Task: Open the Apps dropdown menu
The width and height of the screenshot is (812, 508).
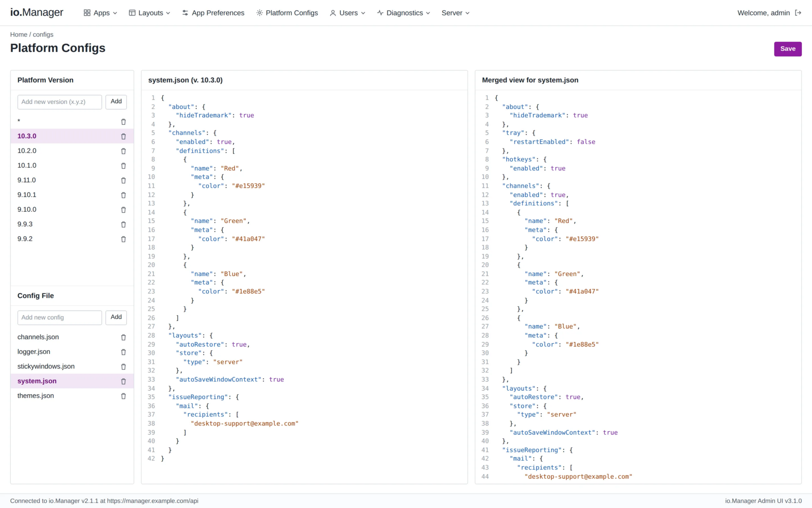Action: point(100,13)
